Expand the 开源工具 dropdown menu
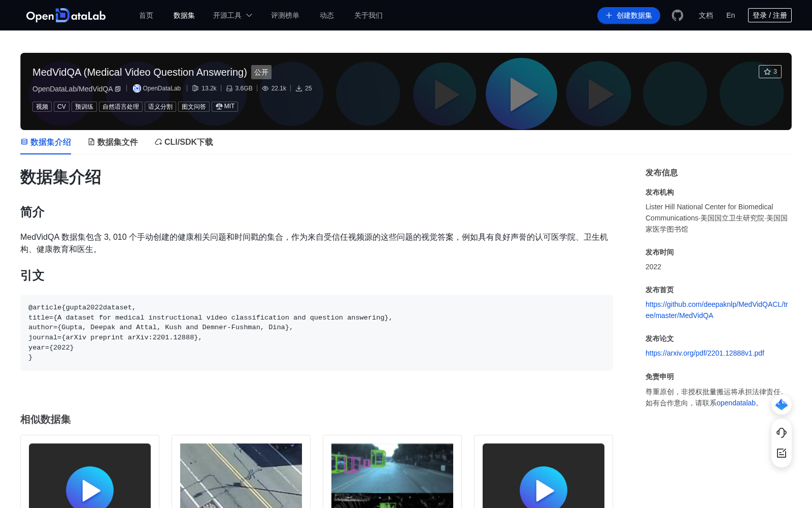 [232, 15]
